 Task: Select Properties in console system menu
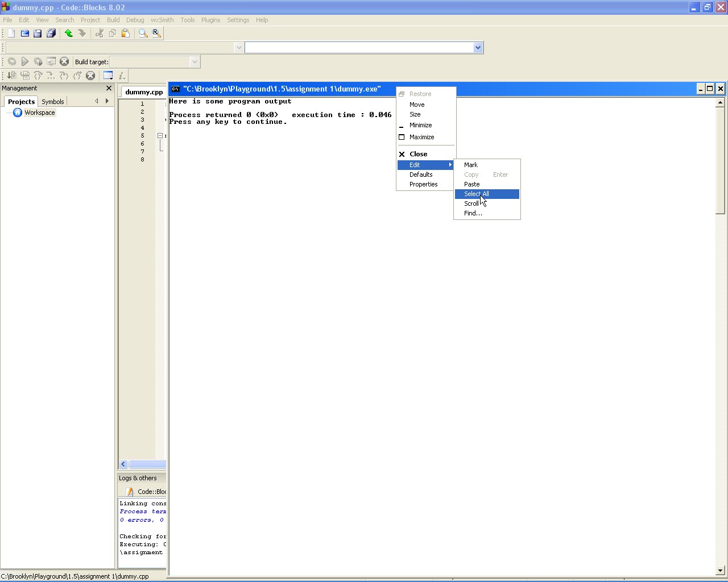tap(425, 184)
